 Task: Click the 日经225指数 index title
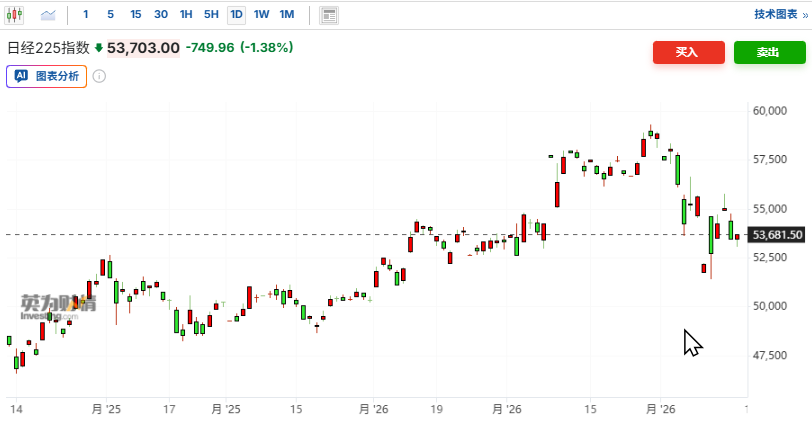tap(48, 48)
